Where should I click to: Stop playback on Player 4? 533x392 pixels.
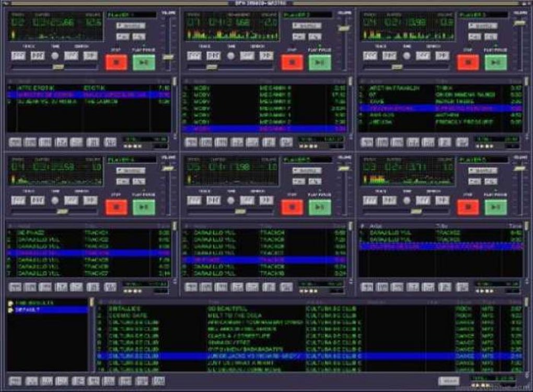(116, 207)
